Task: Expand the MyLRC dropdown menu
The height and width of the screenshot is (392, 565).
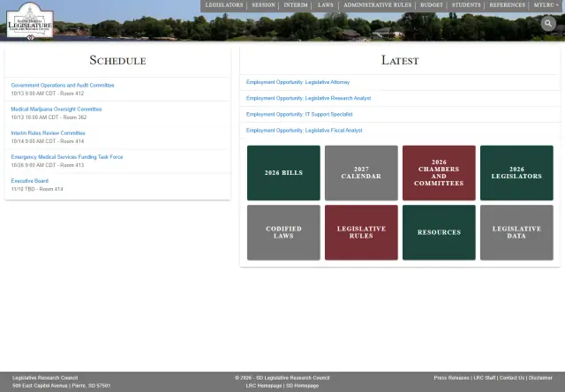Action: [x=546, y=5]
